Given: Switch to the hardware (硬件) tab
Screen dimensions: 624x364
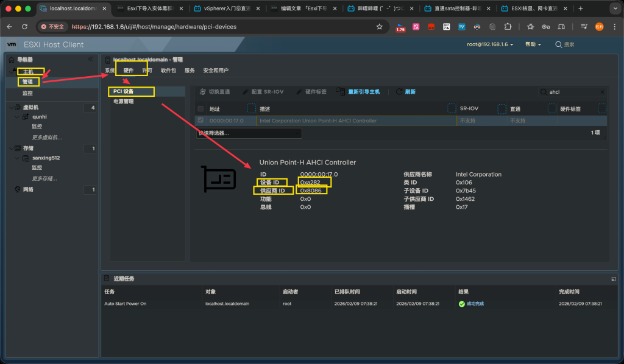Looking at the screenshot, I should (129, 71).
